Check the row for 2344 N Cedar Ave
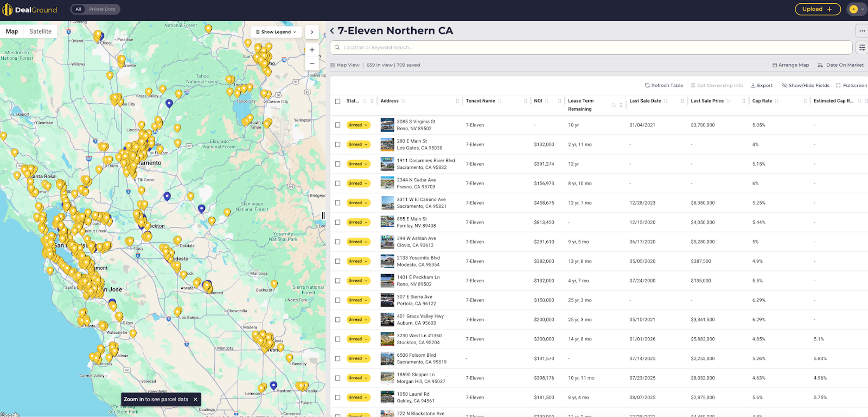The image size is (868, 417). click(x=337, y=184)
